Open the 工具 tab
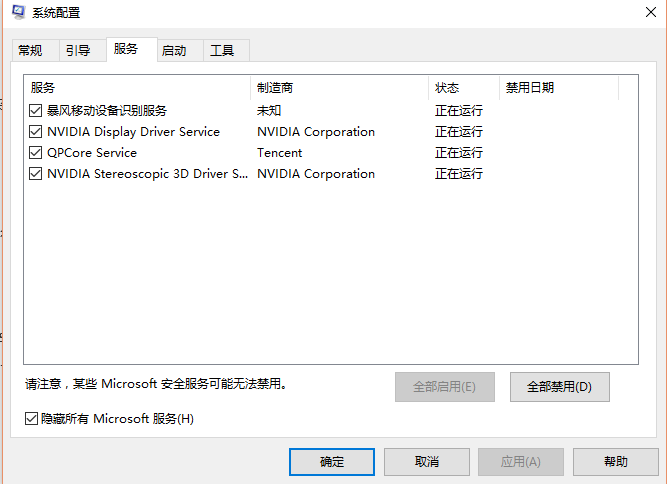The width and height of the screenshot is (667, 484). click(x=222, y=50)
